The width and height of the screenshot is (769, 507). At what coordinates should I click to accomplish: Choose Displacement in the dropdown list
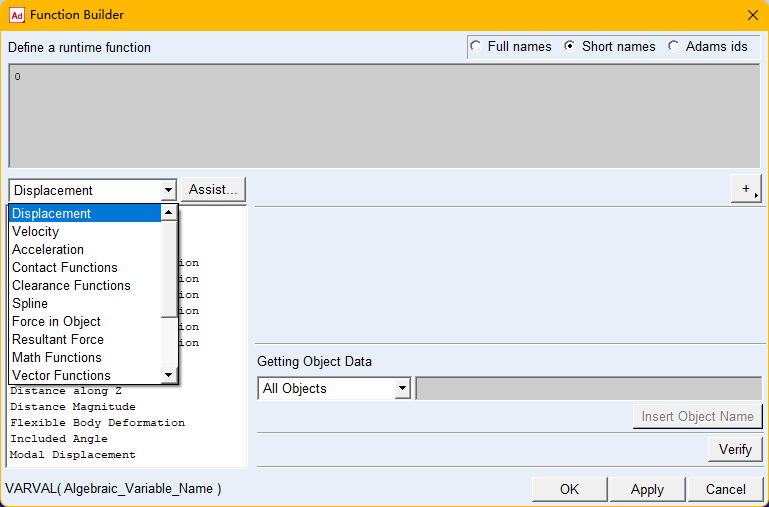[x=85, y=213]
